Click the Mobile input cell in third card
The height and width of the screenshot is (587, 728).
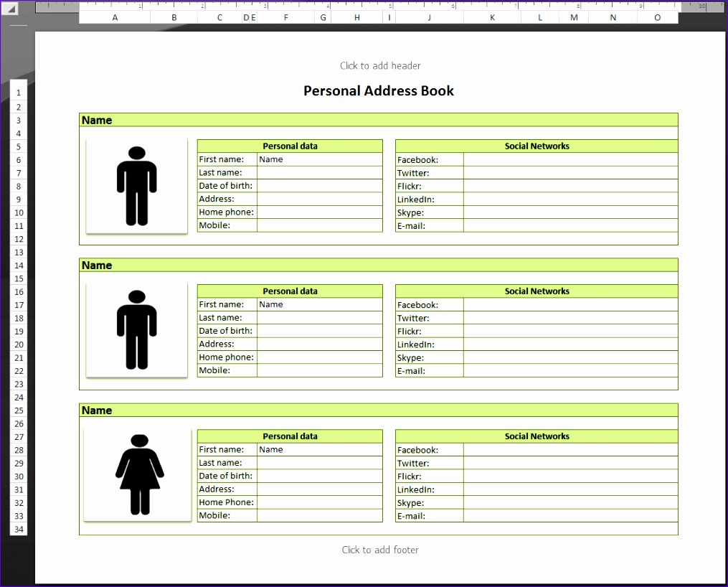pos(319,515)
